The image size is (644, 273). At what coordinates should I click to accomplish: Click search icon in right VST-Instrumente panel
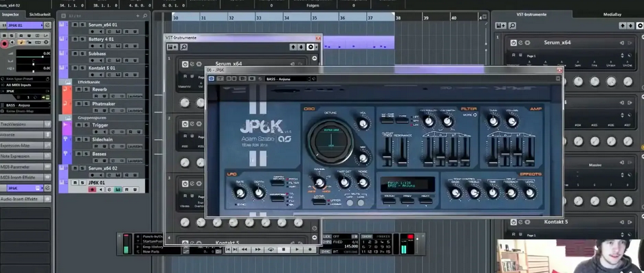click(512, 25)
